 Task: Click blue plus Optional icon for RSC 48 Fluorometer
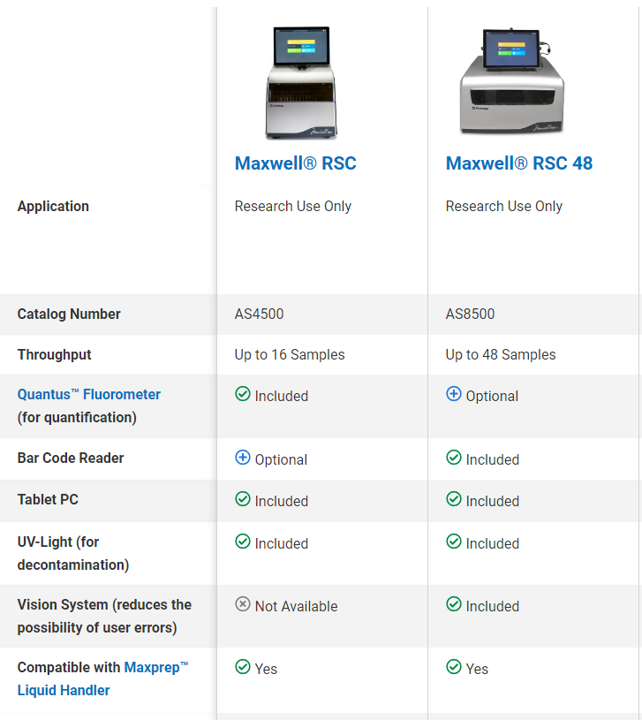(454, 394)
